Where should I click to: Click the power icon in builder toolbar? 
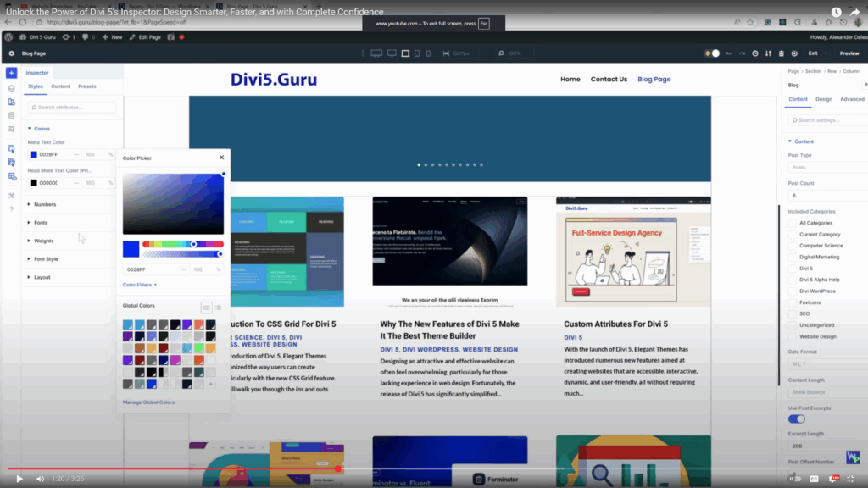(794, 53)
